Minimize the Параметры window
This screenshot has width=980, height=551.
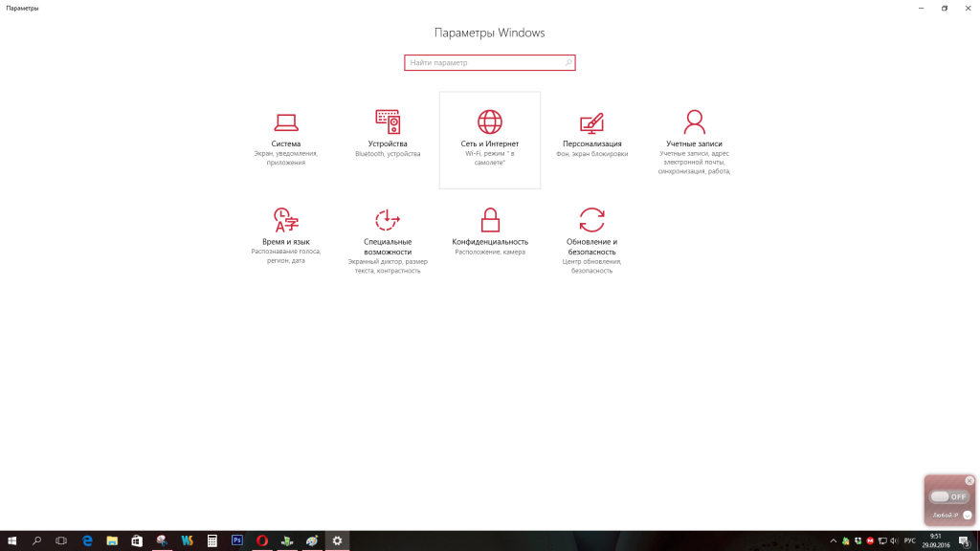pyautogui.click(x=922, y=8)
